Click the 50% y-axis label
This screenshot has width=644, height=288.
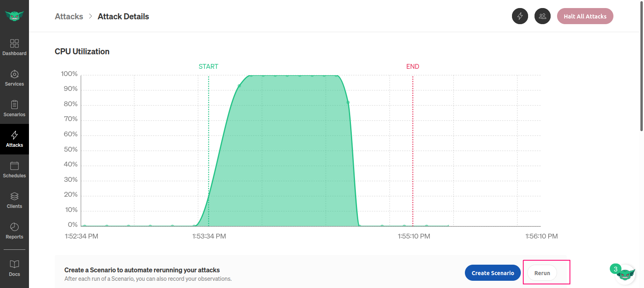coord(71,149)
